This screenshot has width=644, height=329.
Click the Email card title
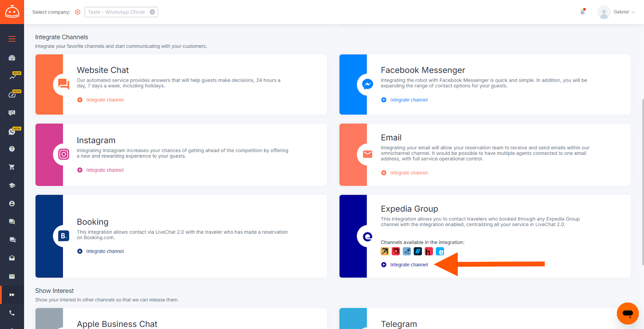coord(391,138)
